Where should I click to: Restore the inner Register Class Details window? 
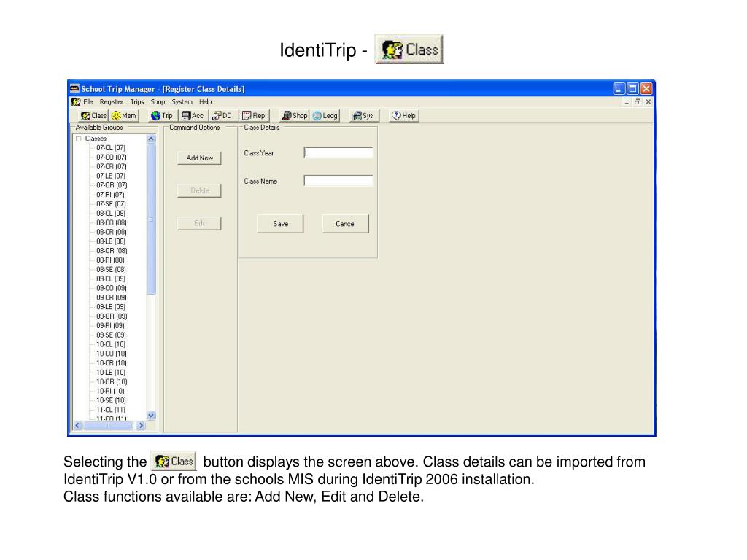[638, 102]
